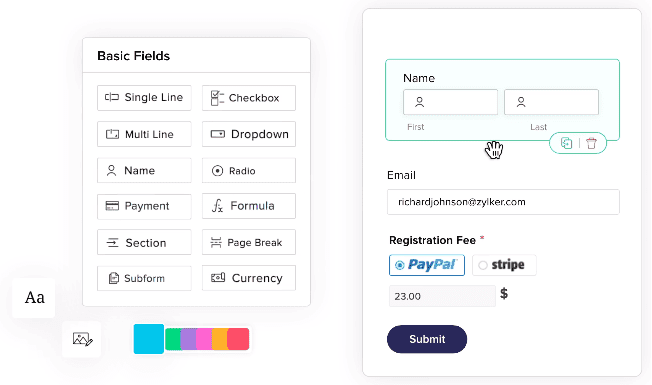Click the Submit button
Screen dimensions: 652x385
(x=427, y=339)
